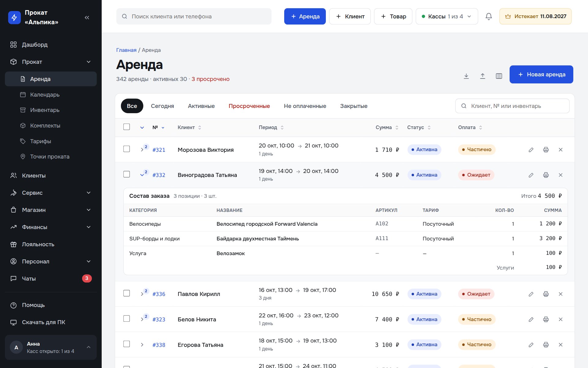Edit rental #321 with pencil icon

click(531, 150)
